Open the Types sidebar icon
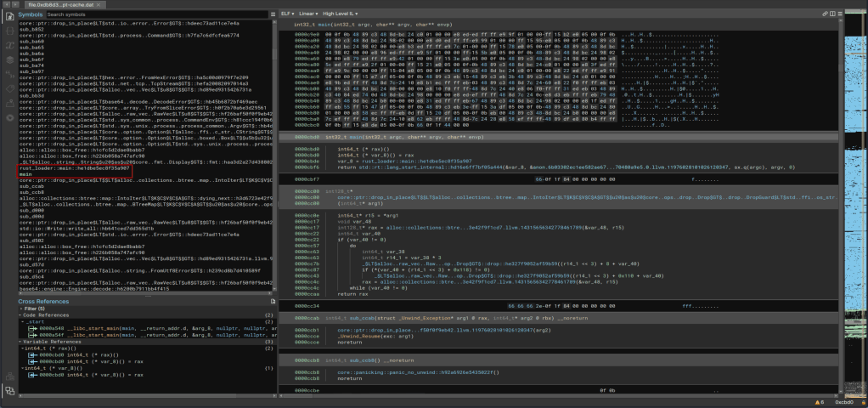 pos(8,31)
